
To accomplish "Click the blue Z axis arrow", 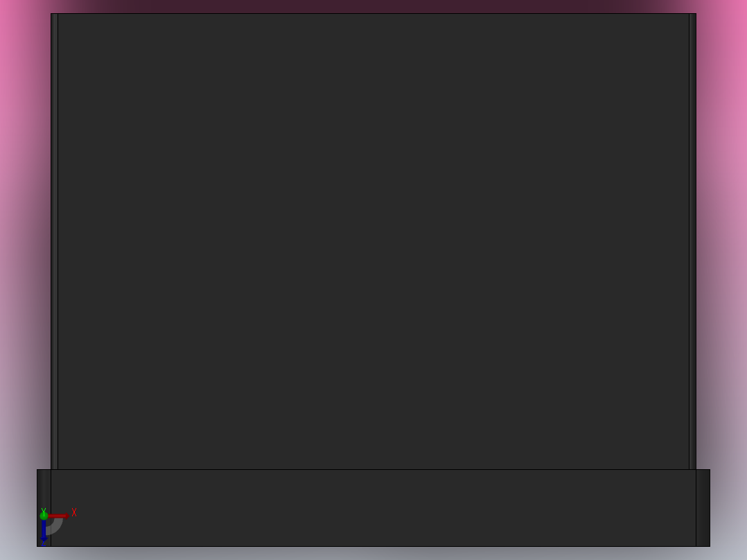I will [44, 530].
